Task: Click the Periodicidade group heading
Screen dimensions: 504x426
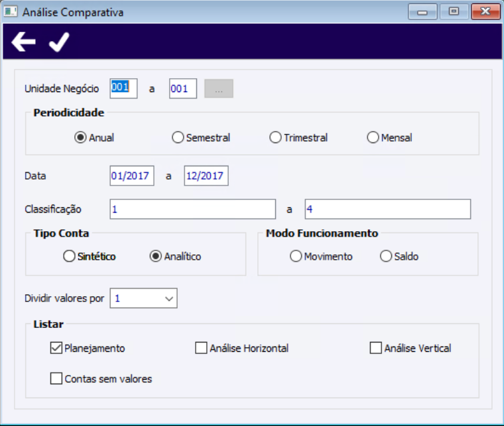Action: [x=69, y=113]
